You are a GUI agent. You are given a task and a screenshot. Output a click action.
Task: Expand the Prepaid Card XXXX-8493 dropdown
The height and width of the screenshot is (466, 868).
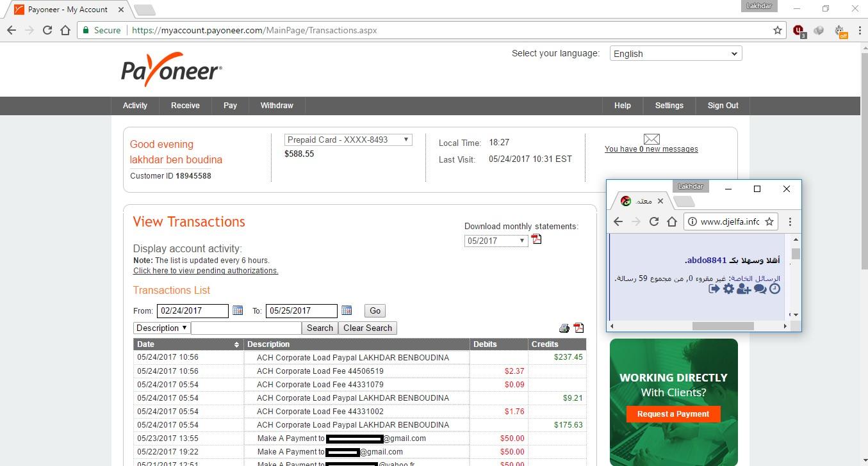pyautogui.click(x=348, y=140)
